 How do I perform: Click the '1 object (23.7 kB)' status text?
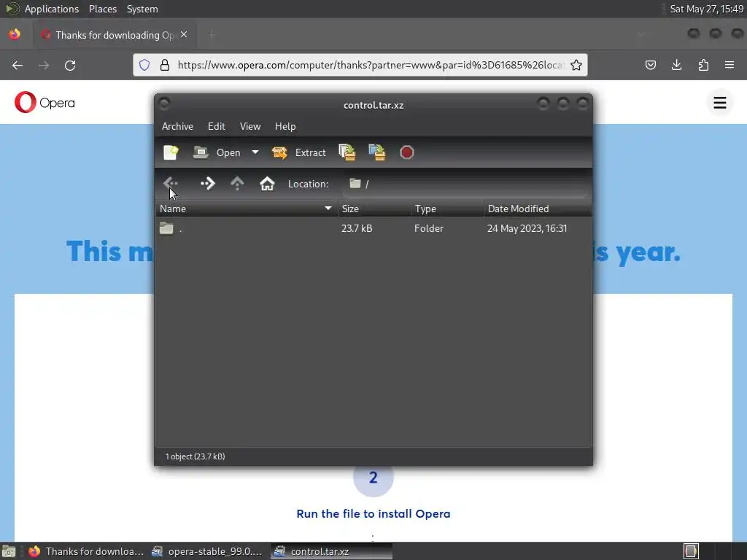coord(195,456)
